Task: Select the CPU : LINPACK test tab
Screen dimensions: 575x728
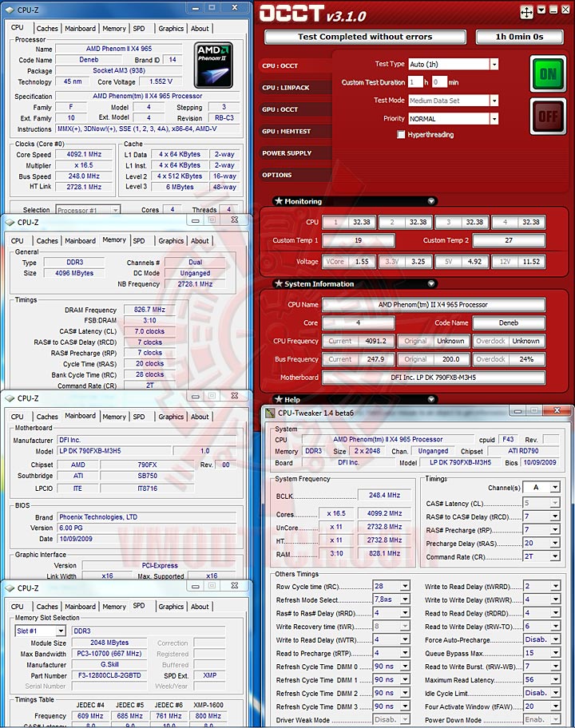Action: [x=294, y=88]
